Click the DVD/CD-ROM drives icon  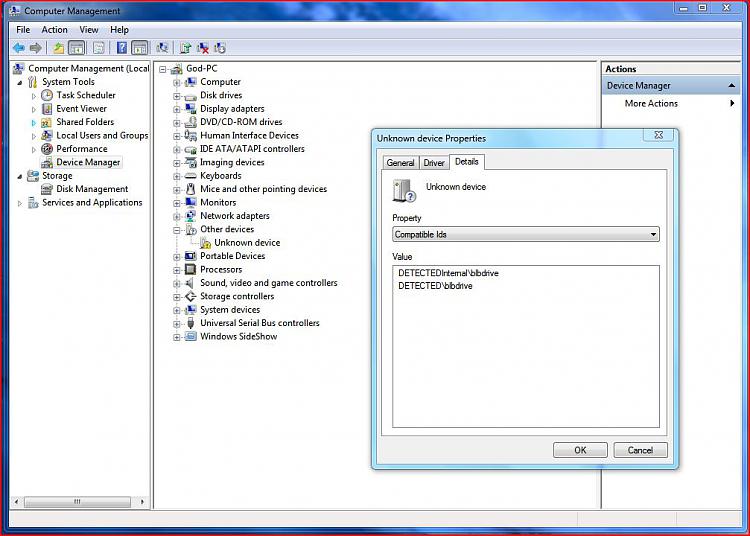190,122
